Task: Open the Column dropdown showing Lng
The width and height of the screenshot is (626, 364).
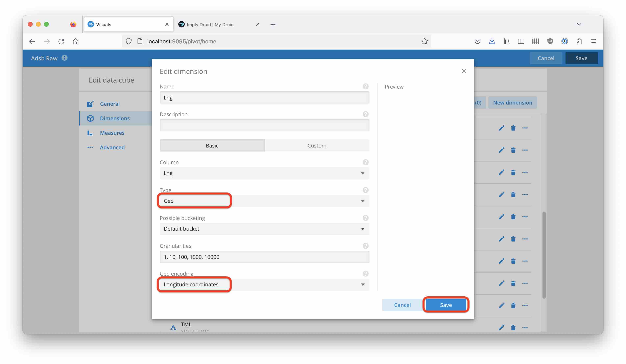Action: pos(264,173)
